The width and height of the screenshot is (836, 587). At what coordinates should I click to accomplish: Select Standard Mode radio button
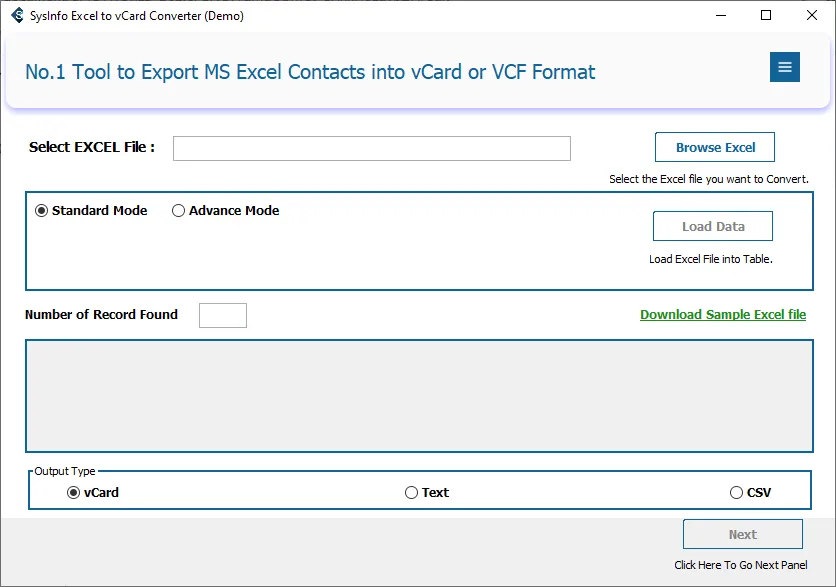pos(41,211)
